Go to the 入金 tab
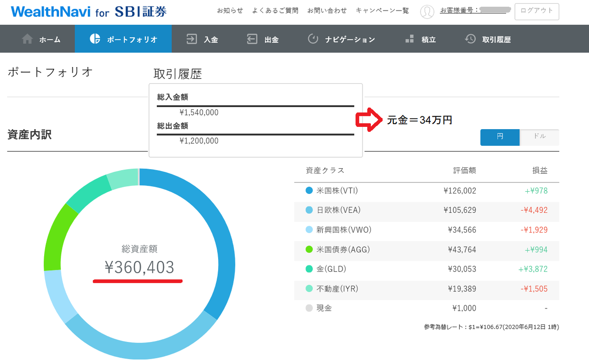The image size is (589, 364). point(202,39)
